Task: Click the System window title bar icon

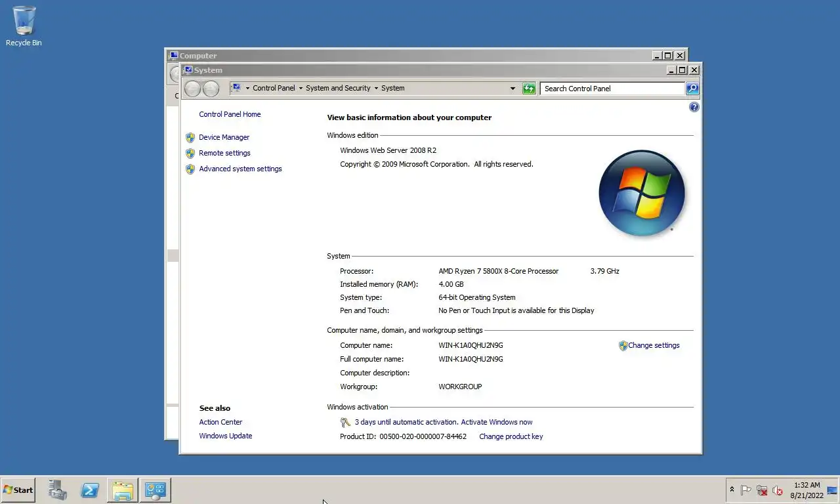Action: (x=188, y=70)
